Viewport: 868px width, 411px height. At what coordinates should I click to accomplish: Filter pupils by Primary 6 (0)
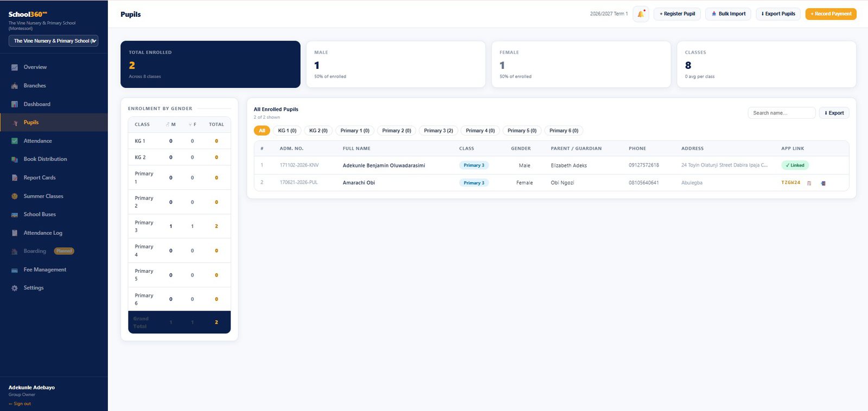click(x=564, y=131)
